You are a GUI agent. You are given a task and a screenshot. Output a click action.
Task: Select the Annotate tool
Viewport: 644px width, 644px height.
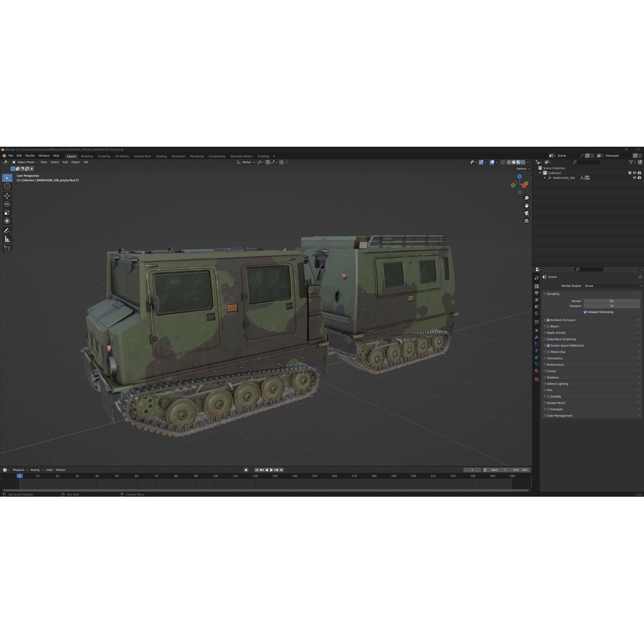click(7, 231)
